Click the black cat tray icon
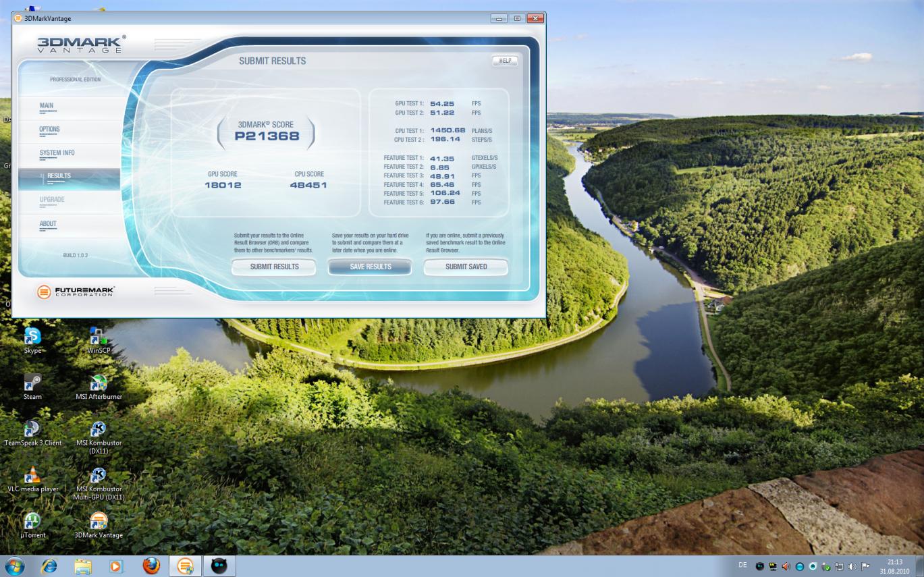 tap(759, 567)
